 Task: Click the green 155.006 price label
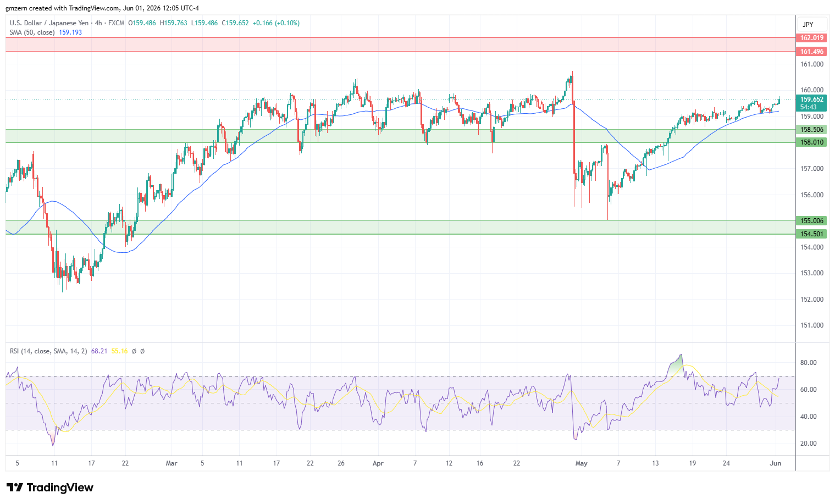pyautogui.click(x=811, y=221)
